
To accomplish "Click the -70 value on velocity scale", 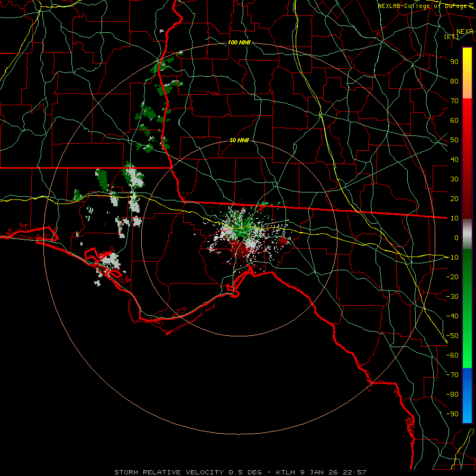I will click(x=452, y=375).
